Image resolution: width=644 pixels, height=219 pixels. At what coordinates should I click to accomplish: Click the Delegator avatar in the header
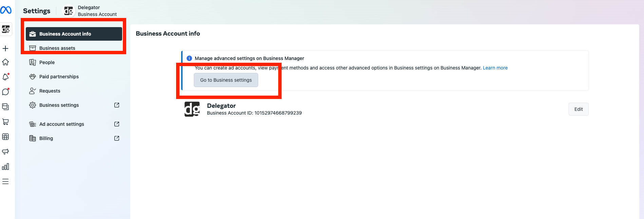pyautogui.click(x=69, y=11)
